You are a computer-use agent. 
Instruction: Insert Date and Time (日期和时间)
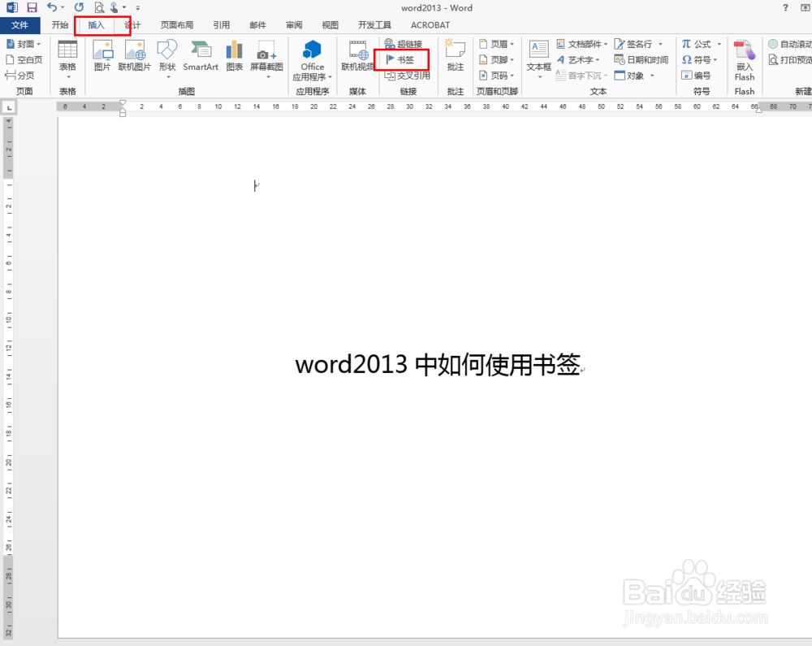pyautogui.click(x=641, y=59)
